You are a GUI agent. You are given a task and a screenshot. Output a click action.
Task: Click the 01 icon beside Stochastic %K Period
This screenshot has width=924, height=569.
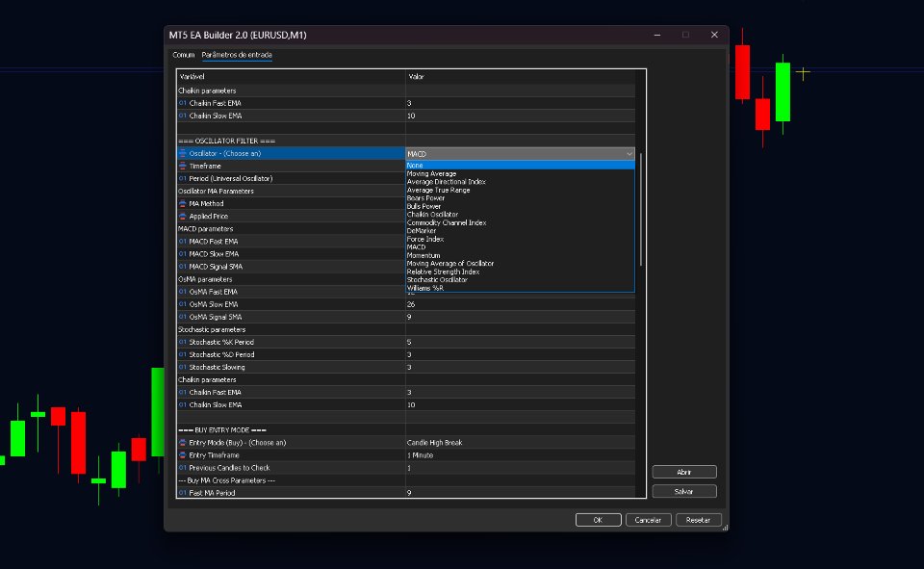(183, 342)
